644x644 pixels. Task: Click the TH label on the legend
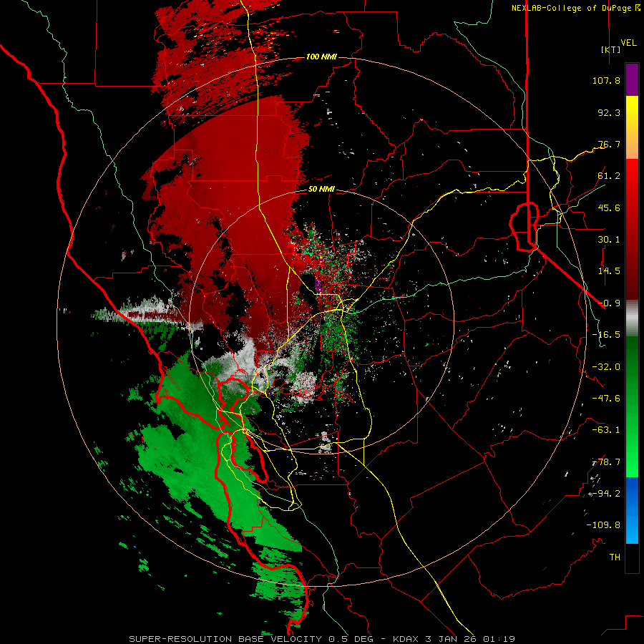tap(615, 557)
